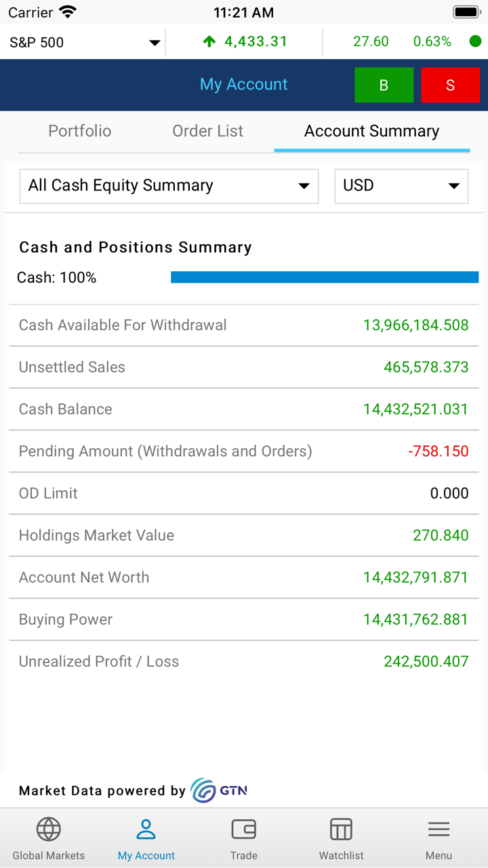Tap the green market status dot

pyautogui.click(x=475, y=41)
